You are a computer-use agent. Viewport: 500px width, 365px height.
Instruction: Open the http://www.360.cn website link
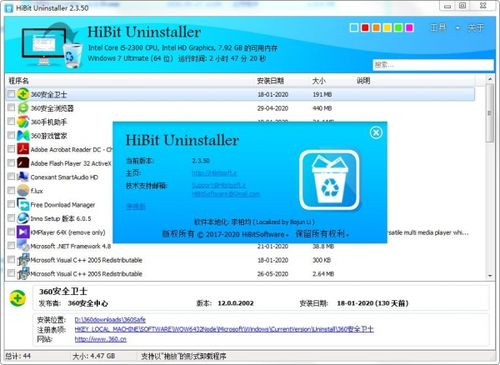tap(100, 339)
